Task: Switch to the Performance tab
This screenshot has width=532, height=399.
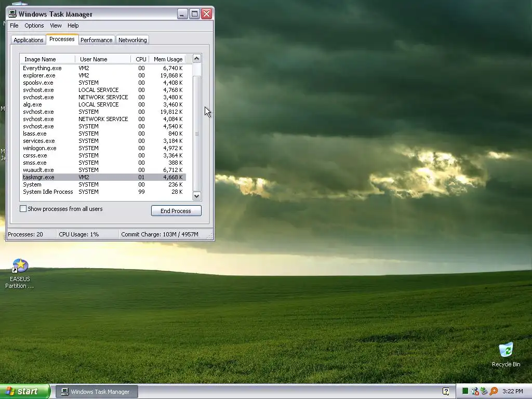Action: tap(96, 40)
